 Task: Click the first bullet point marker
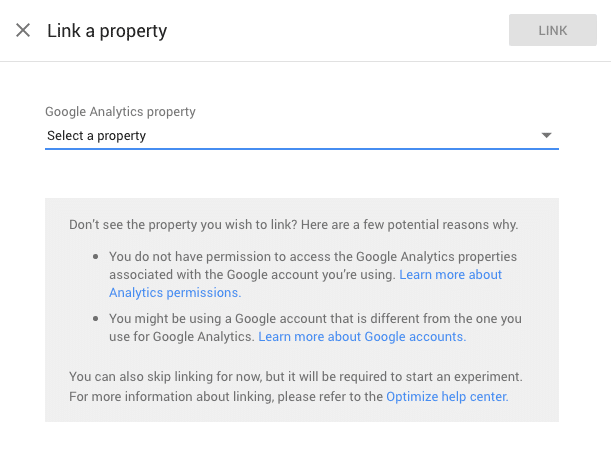95,257
